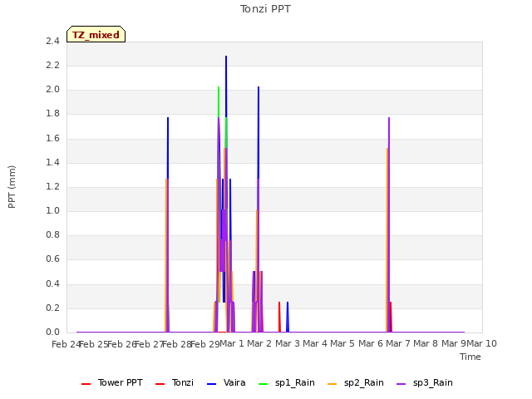Click the Mar 4 x-axis date label
Image resolution: width=532 pixels, height=399 pixels.
click(315, 343)
